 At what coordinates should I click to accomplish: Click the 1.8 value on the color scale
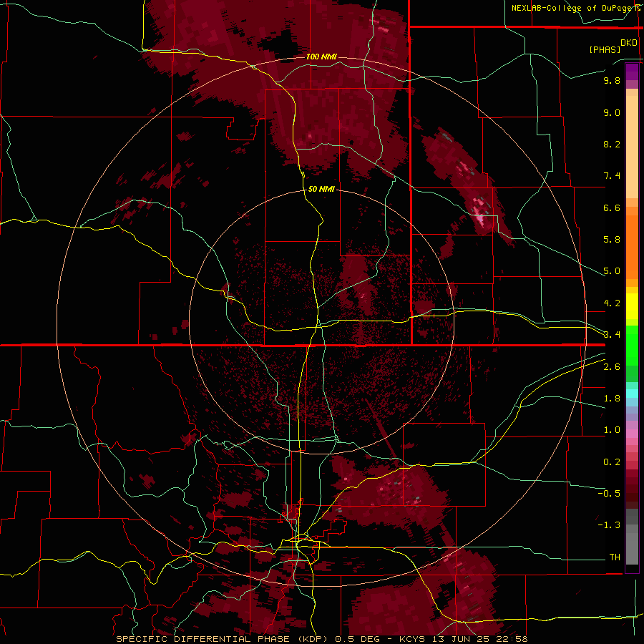tap(612, 399)
